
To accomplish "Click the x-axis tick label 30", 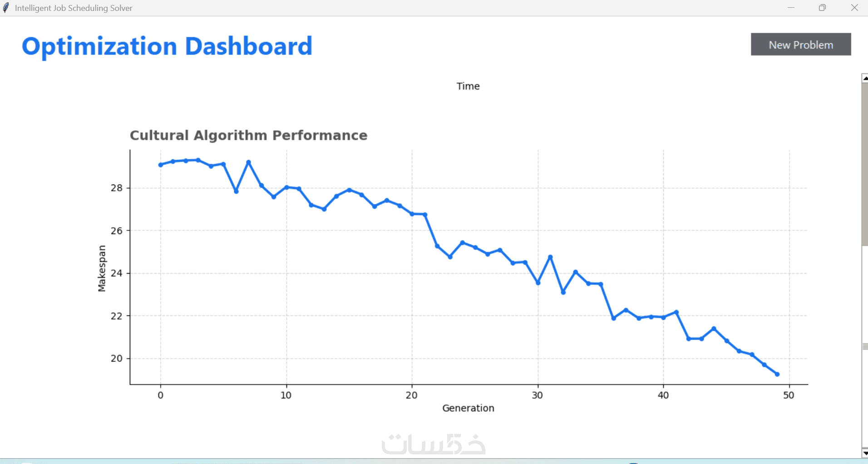I will [x=538, y=395].
